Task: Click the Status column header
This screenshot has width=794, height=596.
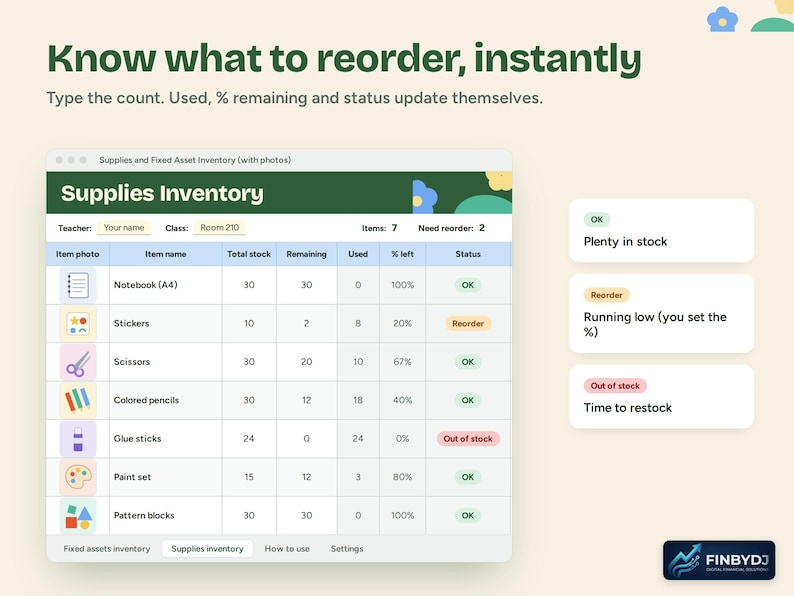Action: [x=468, y=254]
